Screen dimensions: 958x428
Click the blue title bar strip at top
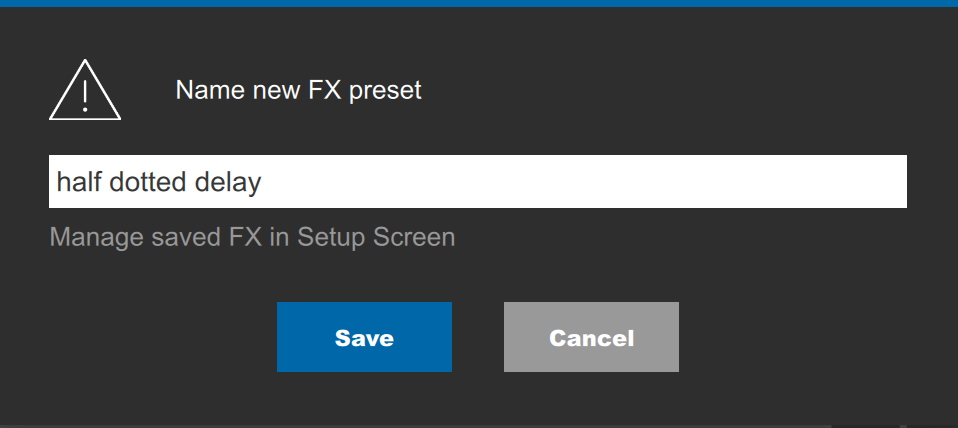tap(479, 3)
